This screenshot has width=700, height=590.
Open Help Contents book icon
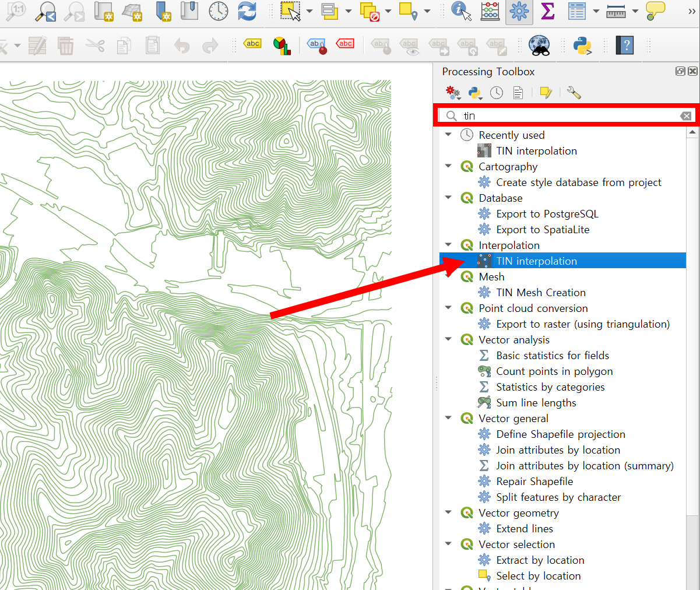(624, 45)
